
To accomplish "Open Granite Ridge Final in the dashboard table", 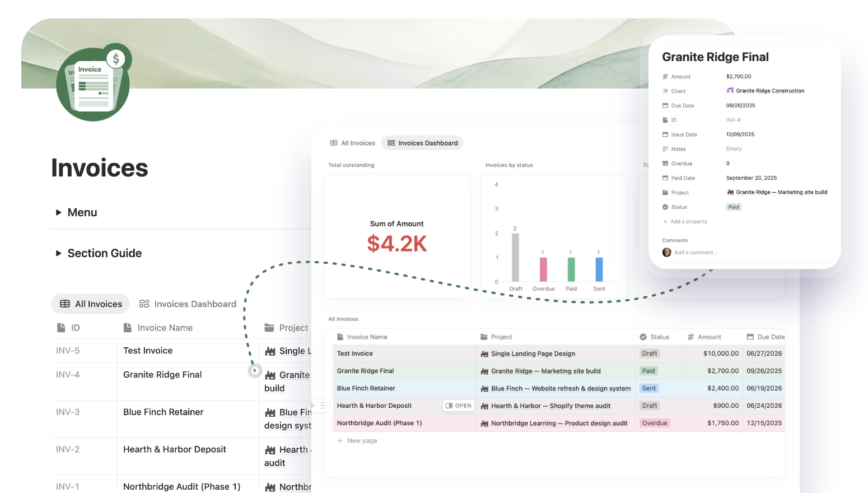I will [x=365, y=371].
